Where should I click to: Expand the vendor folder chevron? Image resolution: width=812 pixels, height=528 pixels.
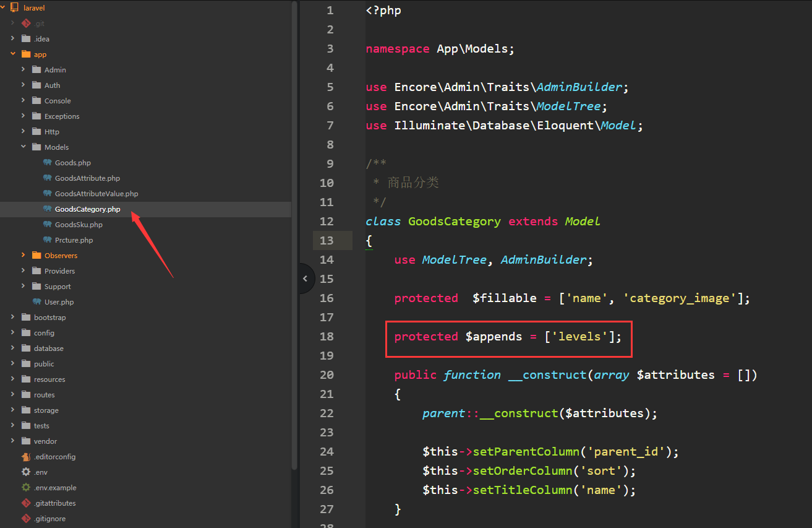click(12, 441)
